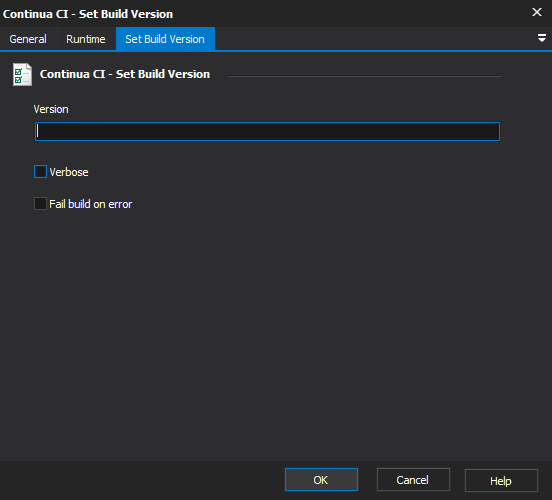
Task: Confirm with the OK button
Action: (x=321, y=480)
